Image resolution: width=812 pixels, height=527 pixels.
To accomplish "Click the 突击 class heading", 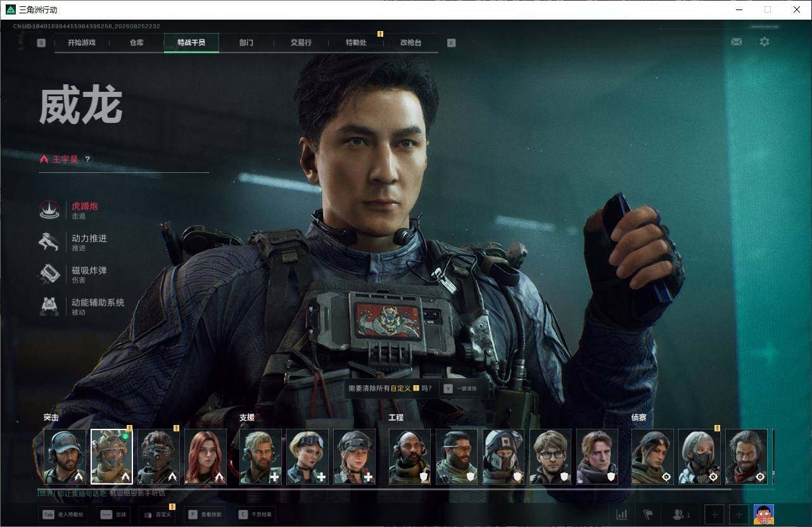I will coord(51,417).
